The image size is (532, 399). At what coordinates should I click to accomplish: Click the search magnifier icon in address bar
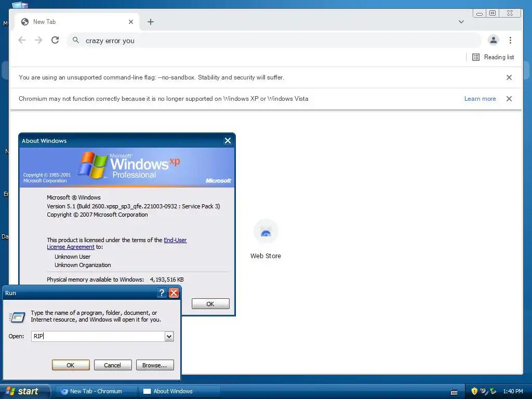[76, 41]
